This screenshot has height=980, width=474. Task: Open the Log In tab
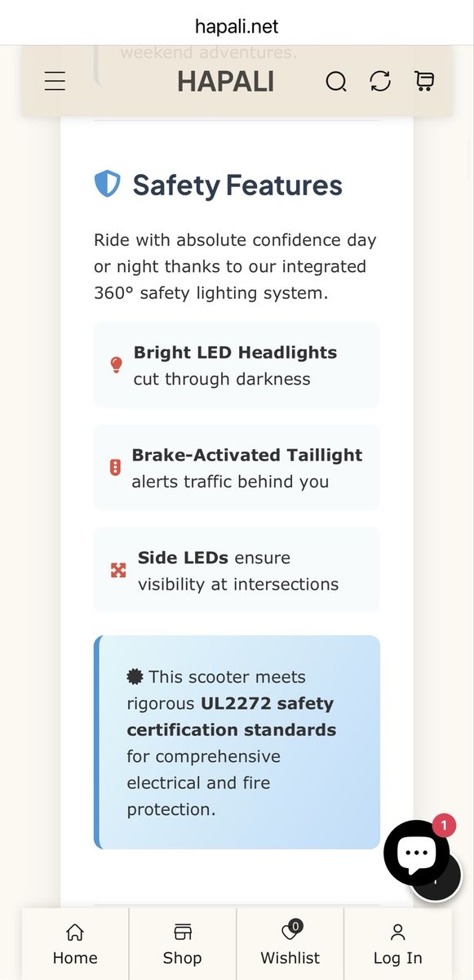pyautogui.click(x=398, y=944)
